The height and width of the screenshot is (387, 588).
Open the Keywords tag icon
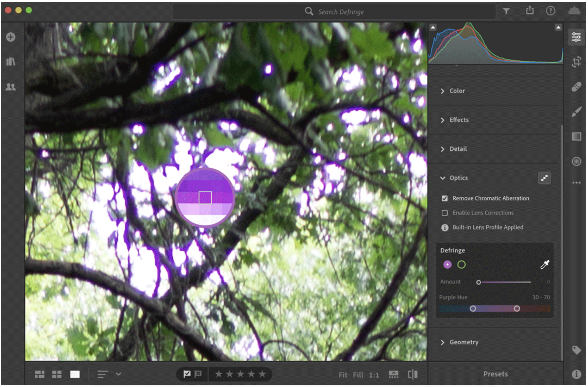tap(576, 350)
